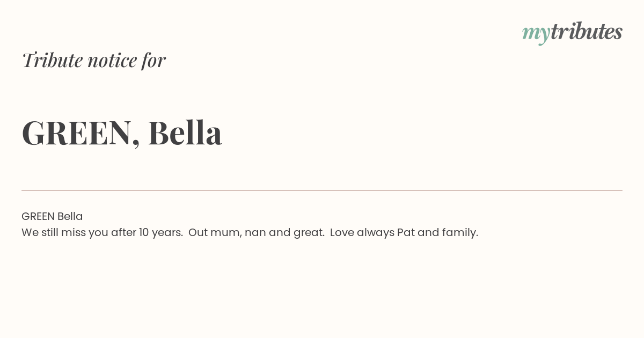Click the word "Bella" in large title
The height and width of the screenshot is (338, 644).
(185, 132)
